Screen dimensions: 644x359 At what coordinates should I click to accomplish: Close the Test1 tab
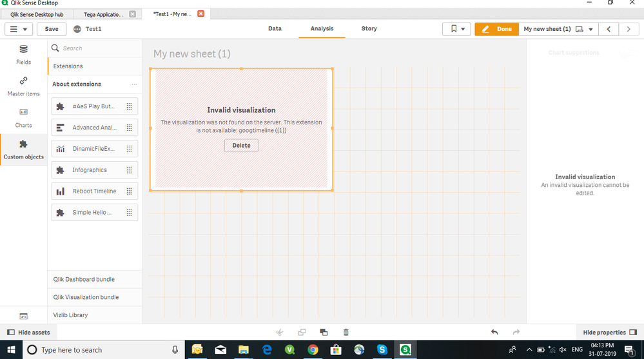201,14
